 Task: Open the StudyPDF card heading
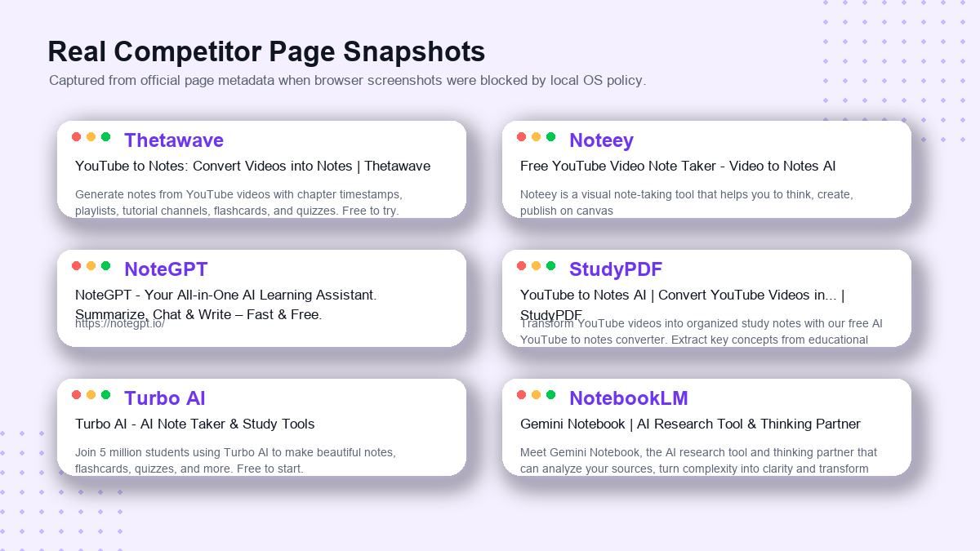click(x=616, y=269)
